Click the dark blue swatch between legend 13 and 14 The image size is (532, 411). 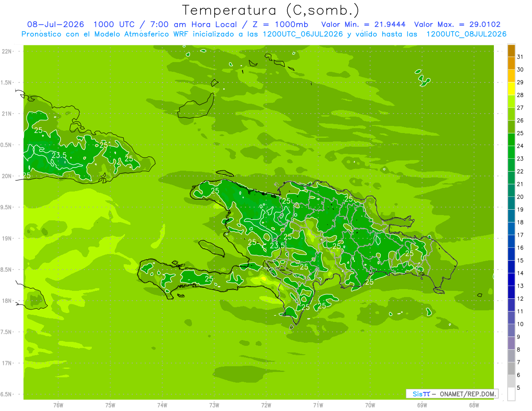click(511, 279)
